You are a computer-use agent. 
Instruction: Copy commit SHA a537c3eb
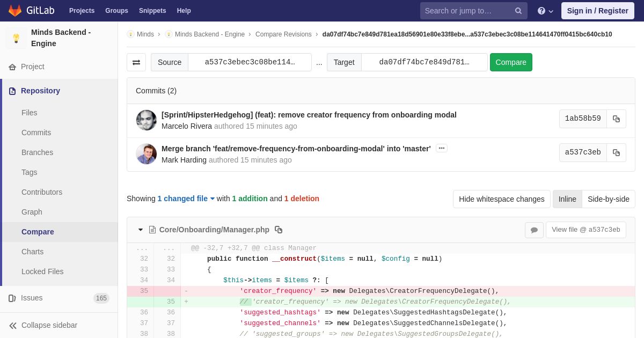616,153
